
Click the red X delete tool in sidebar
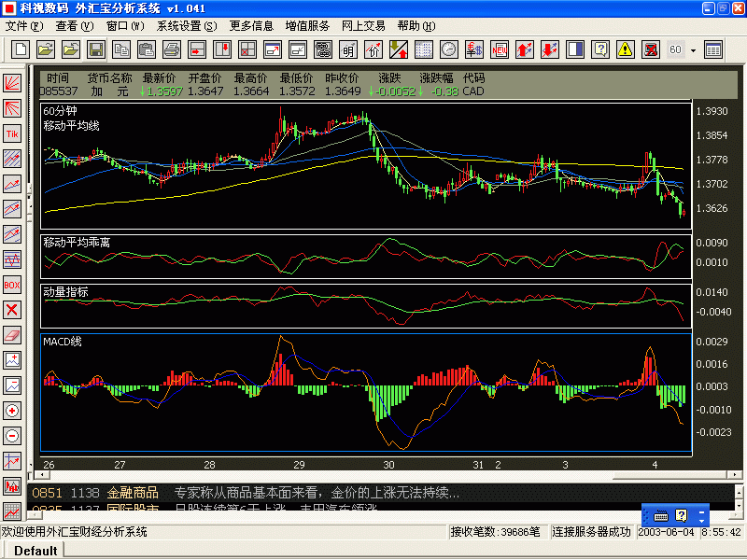coord(12,310)
